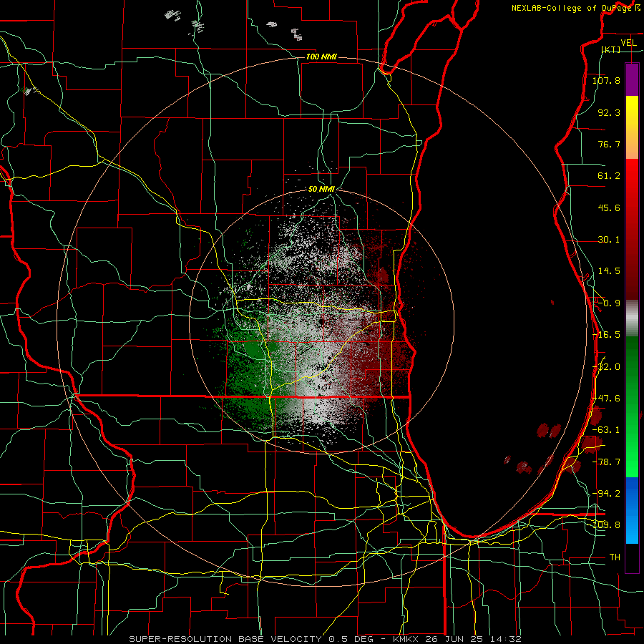Select the -0.9 legend value
This screenshot has height=644, width=644.
tap(609, 303)
